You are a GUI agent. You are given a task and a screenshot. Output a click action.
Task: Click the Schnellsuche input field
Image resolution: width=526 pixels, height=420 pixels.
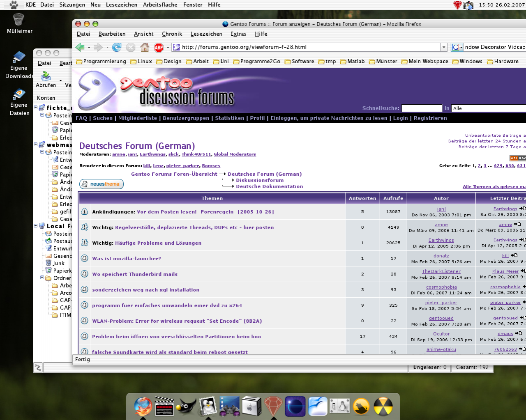(422, 108)
